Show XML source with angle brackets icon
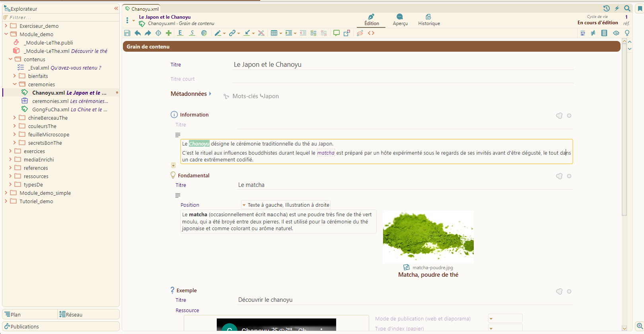The height and width of the screenshot is (334, 644). [x=371, y=33]
